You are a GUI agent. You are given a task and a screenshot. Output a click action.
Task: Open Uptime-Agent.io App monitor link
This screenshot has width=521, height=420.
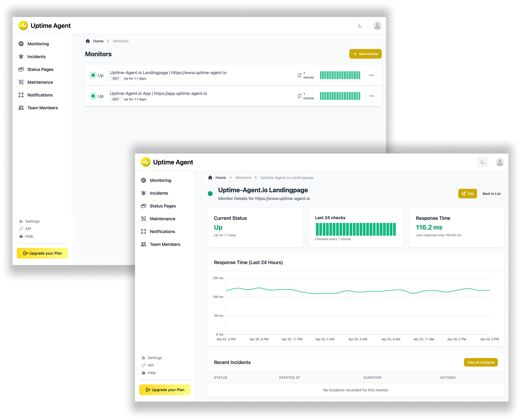click(x=158, y=93)
